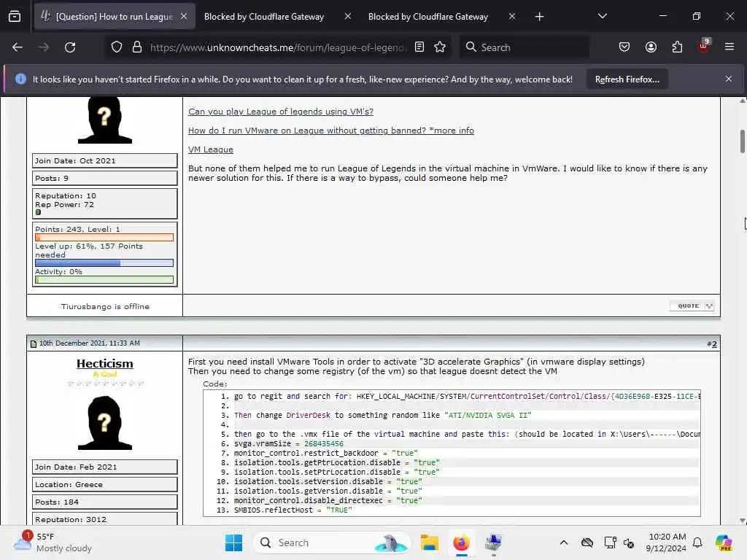Open multi-quote icon beside Quote button
The width and height of the screenshot is (747, 560).
click(x=709, y=306)
